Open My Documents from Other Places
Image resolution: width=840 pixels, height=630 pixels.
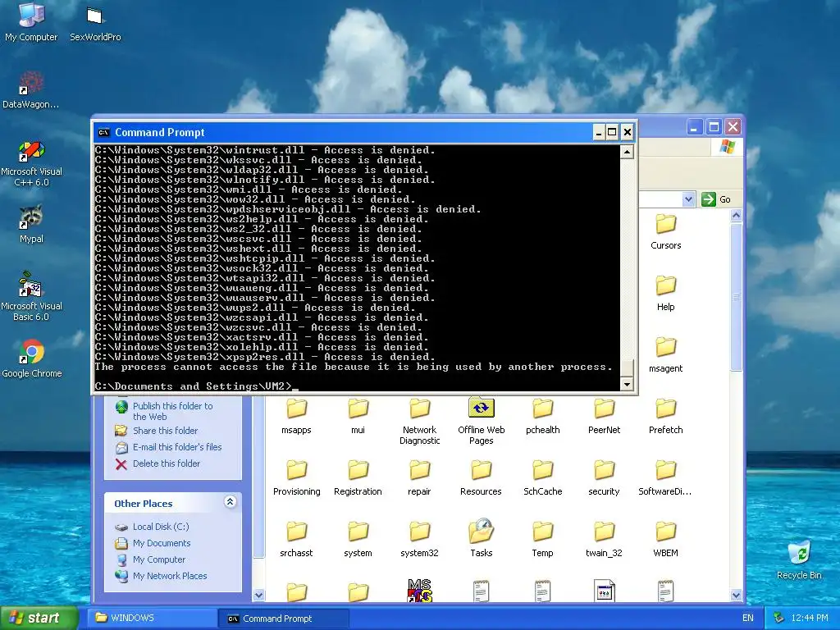[x=162, y=543]
